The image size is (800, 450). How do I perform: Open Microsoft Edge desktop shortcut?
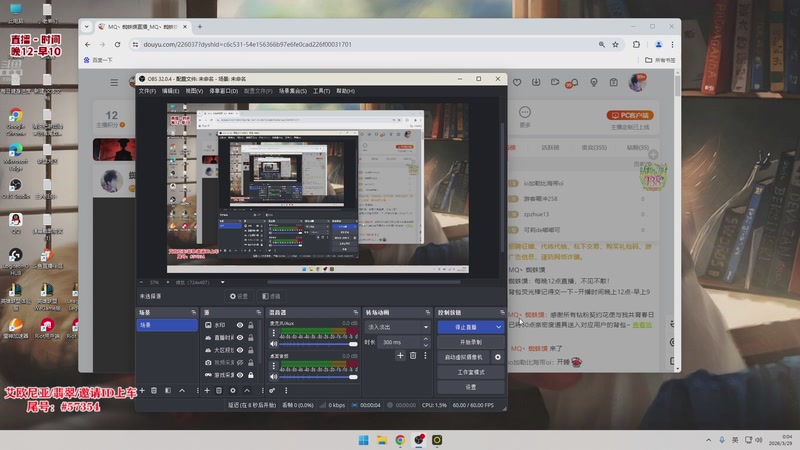(x=15, y=156)
